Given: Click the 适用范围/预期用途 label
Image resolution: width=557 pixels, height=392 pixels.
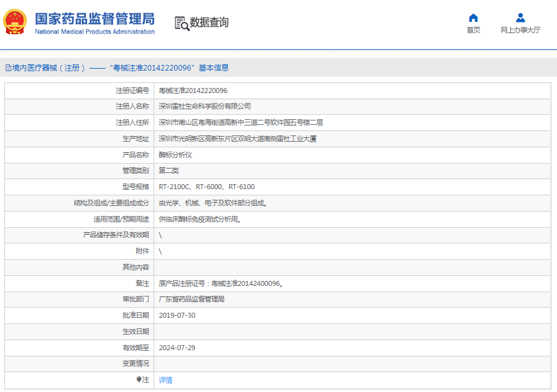Looking at the screenshot, I should coord(121,220).
